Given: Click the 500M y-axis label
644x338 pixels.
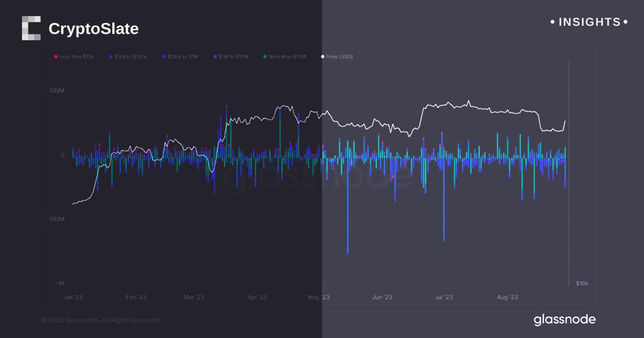Looking at the screenshot, I should pos(57,91).
